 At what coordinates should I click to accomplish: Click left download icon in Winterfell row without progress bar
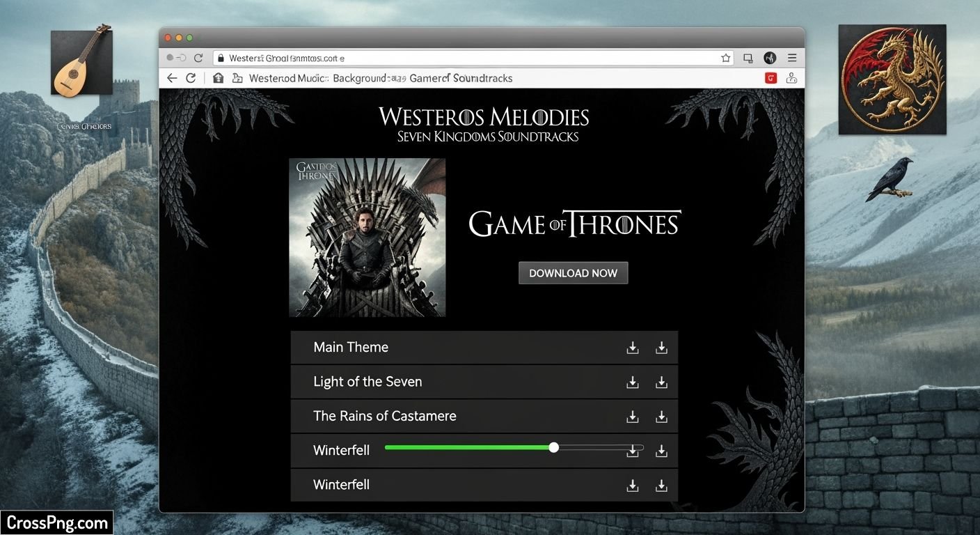click(633, 486)
